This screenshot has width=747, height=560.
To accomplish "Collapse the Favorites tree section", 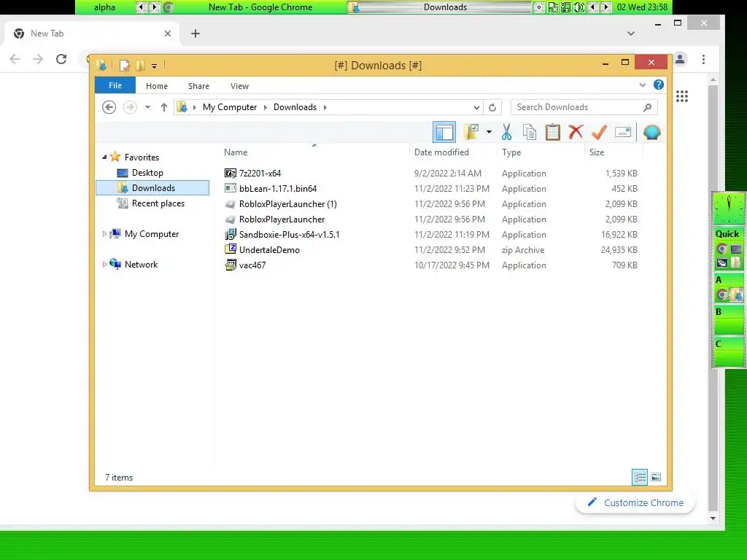I will pyautogui.click(x=104, y=157).
